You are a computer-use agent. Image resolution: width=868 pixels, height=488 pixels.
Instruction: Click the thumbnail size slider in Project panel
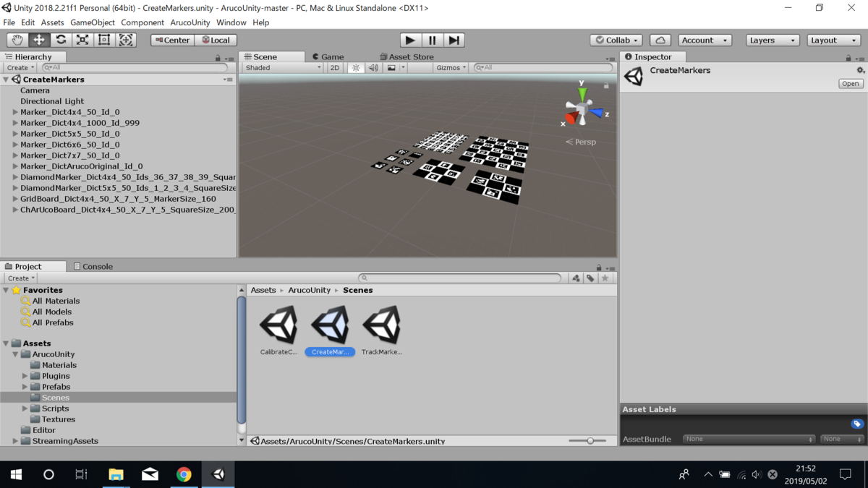point(589,440)
